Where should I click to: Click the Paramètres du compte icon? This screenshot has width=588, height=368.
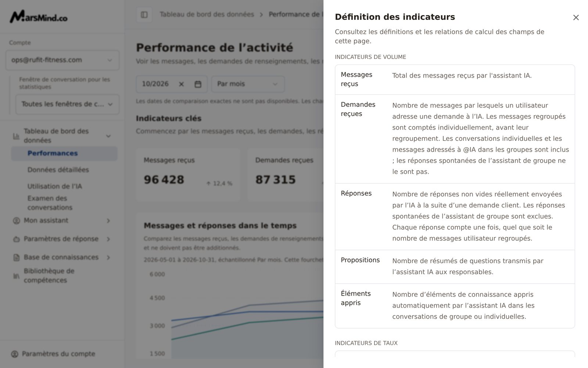15,354
